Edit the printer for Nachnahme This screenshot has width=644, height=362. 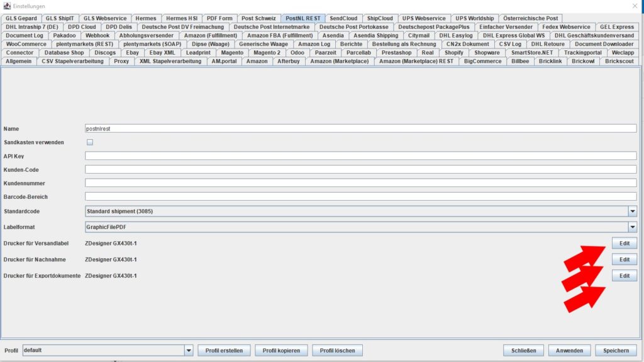tap(625, 259)
